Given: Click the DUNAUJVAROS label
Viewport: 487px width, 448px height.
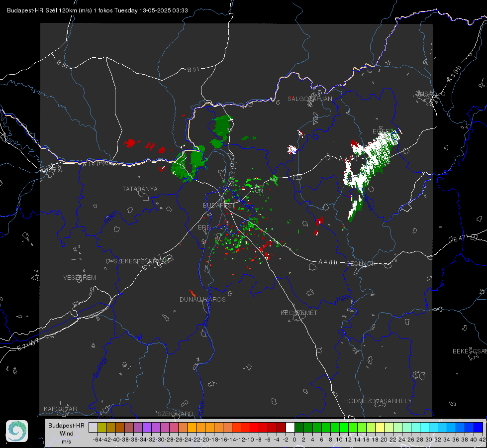Looking at the screenshot, I should pyautogui.click(x=202, y=299).
